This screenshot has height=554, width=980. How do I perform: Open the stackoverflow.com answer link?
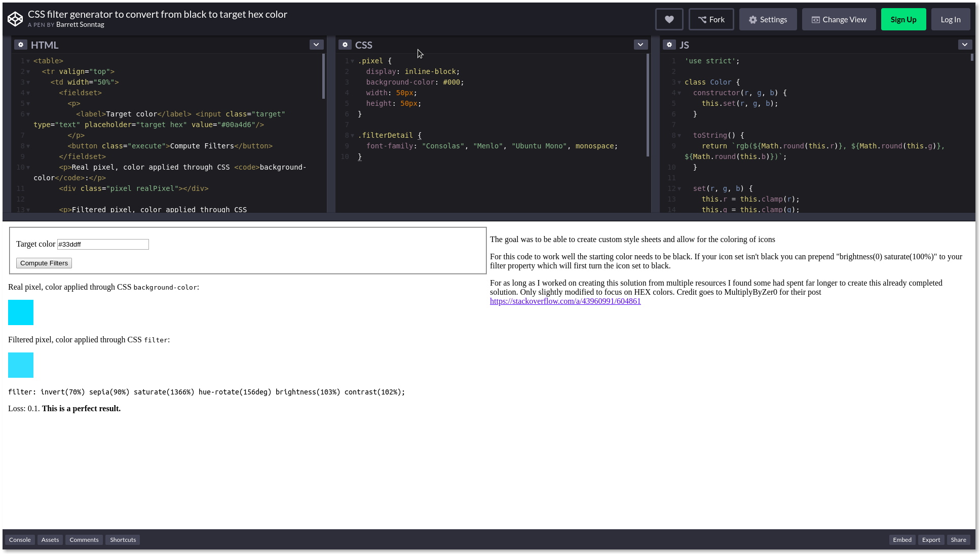point(565,301)
